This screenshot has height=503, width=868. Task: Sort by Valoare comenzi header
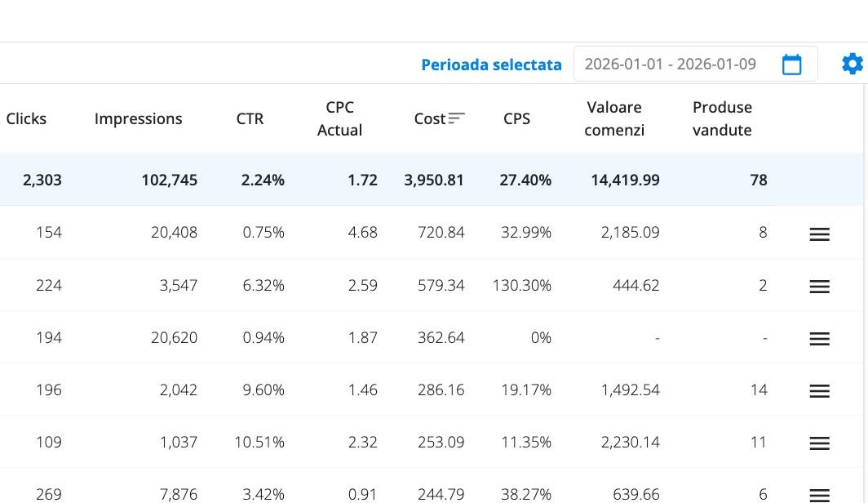tap(614, 118)
